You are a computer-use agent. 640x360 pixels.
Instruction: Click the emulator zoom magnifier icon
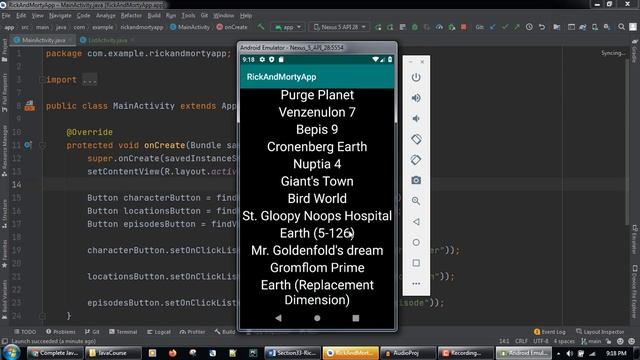(416, 201)
